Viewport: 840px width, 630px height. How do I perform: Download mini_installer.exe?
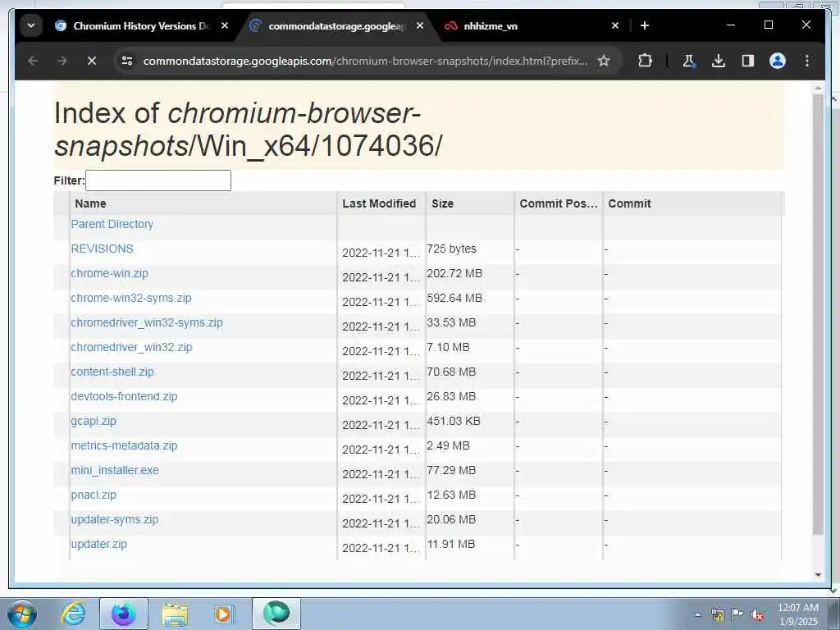tap(115, 470)
